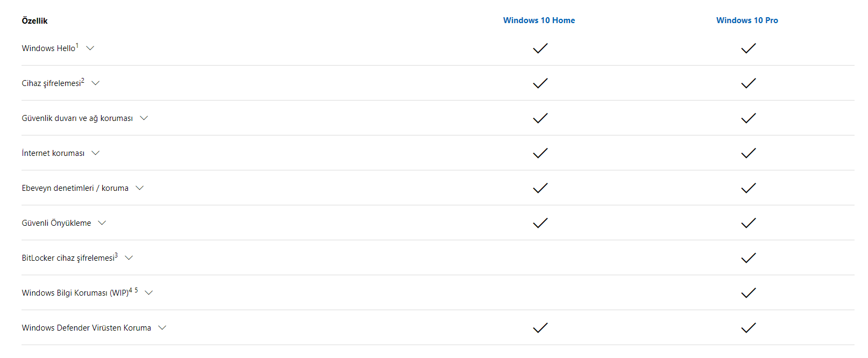
Task: Click the BitLocker cihaz şifrelemesi label
Action: [x=68, y=258]
